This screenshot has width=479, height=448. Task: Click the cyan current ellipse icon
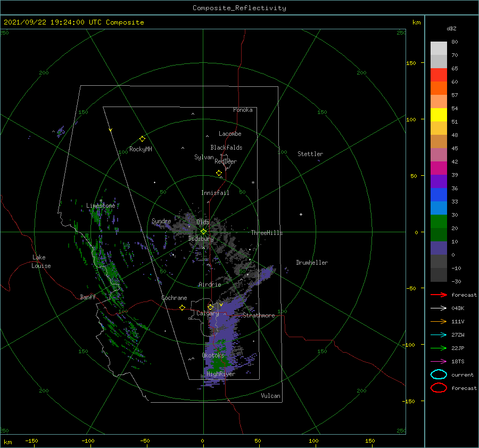(x=439, y=374)
